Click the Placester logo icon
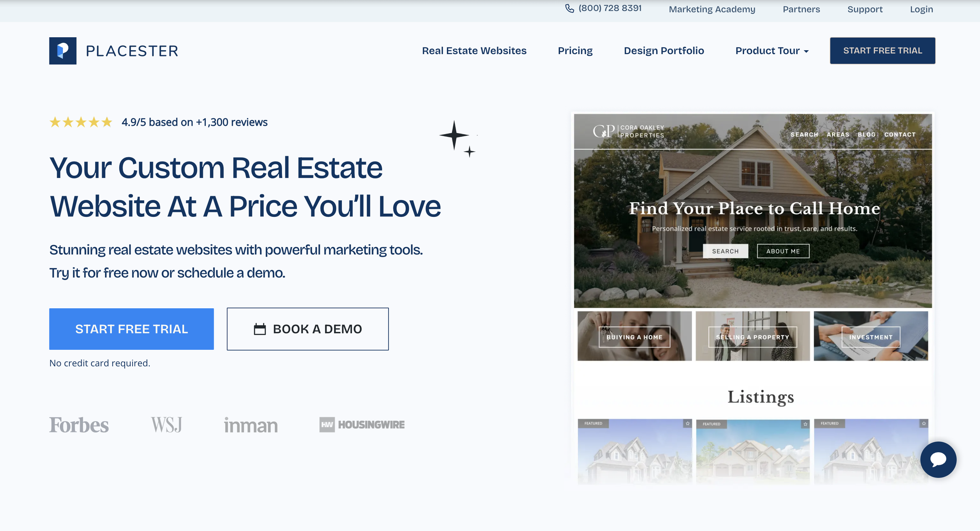The image size is (980, 531). click(x=63, y=51)
